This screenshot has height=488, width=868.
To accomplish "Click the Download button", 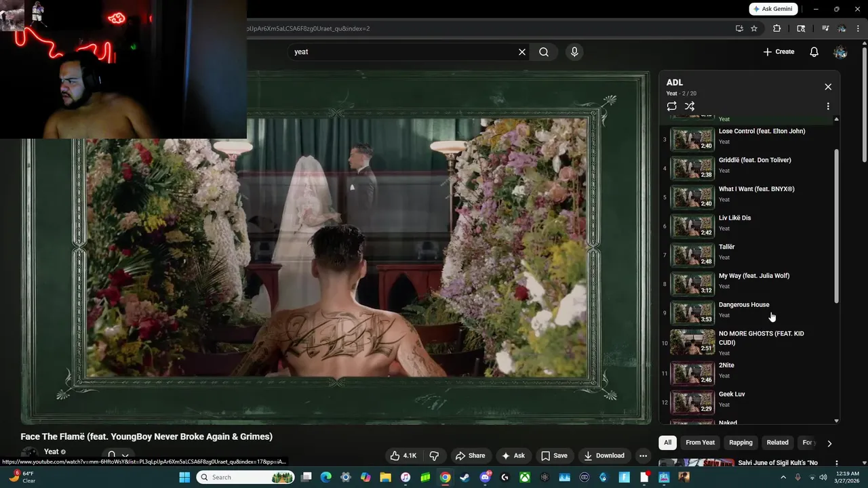I will (604, 455).
